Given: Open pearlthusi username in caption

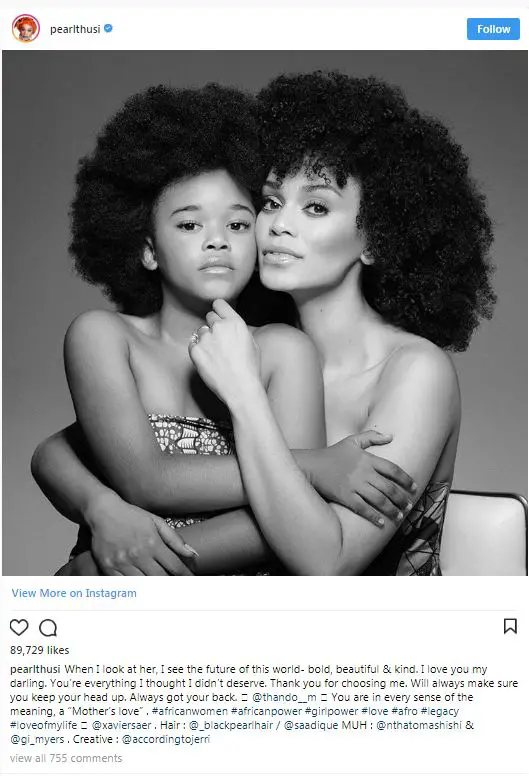Looking at the screenshot, I should tap(35, 669).
